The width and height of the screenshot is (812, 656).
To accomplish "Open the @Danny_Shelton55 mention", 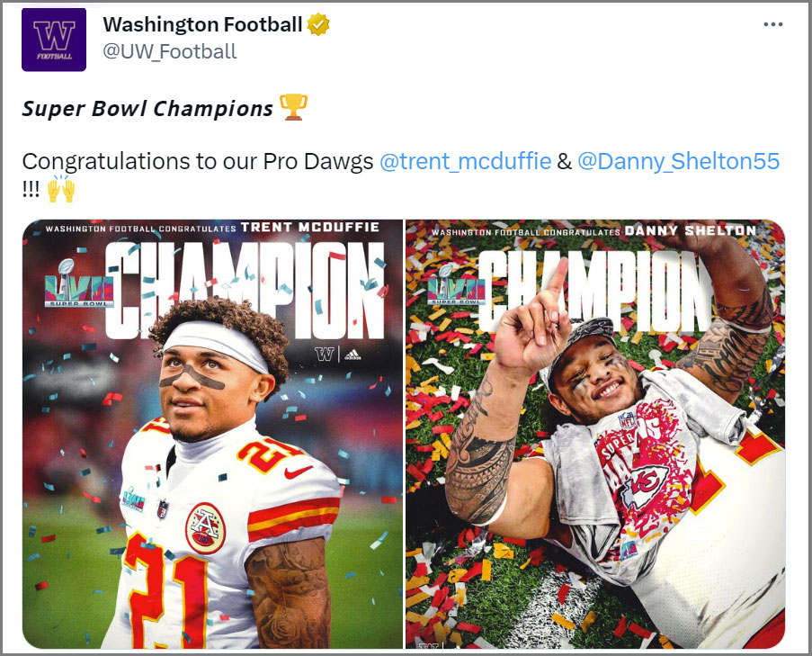I will point(678,161).
